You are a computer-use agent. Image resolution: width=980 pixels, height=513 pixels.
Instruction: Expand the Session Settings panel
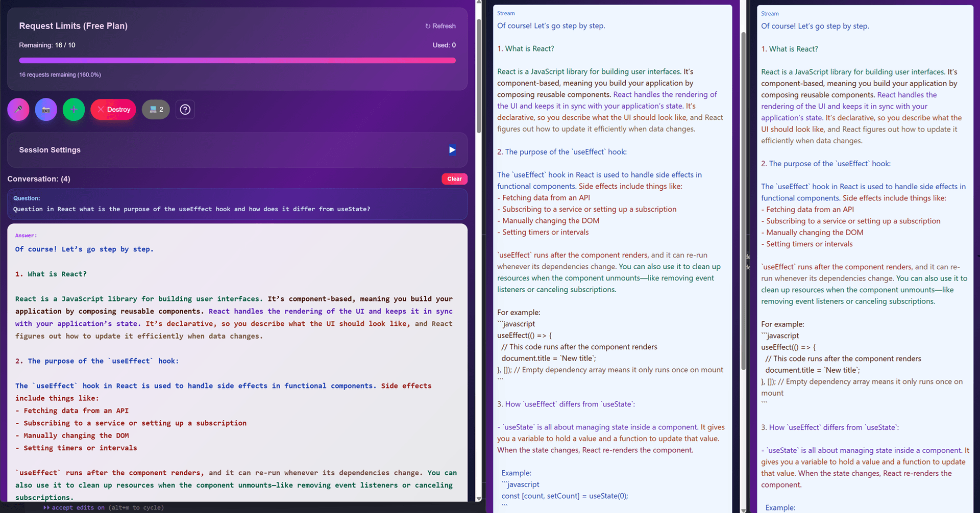pos(452,150)
